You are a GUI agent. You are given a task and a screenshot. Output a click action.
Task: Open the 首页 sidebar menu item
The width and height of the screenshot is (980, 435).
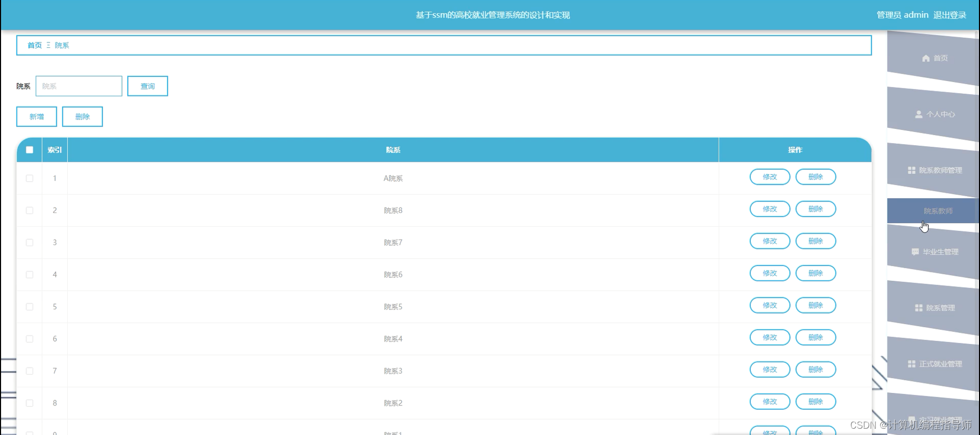[x=933, y=58]
